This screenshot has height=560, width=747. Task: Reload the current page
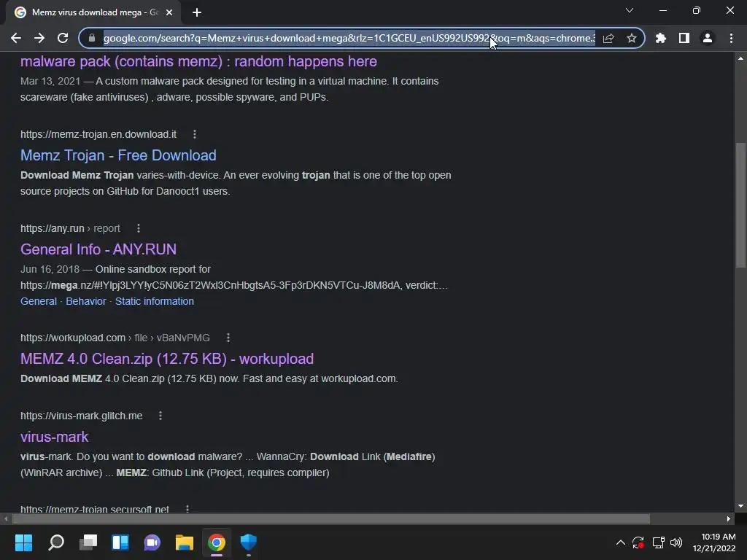click(x=63, y=38)
